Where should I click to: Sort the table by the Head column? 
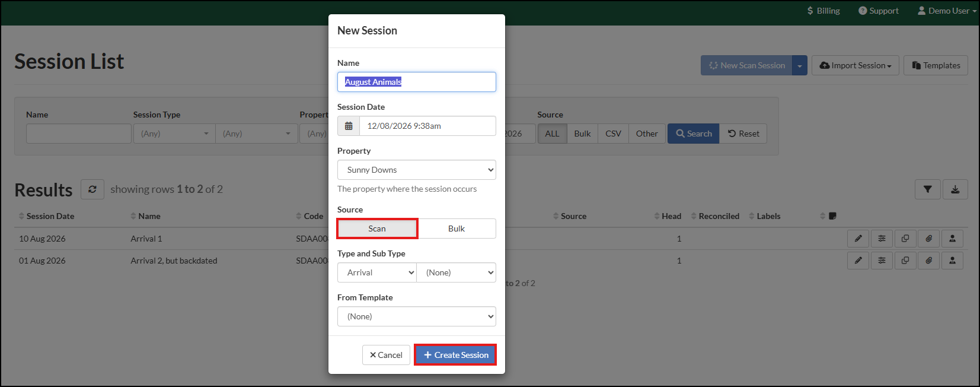(668, 216)
